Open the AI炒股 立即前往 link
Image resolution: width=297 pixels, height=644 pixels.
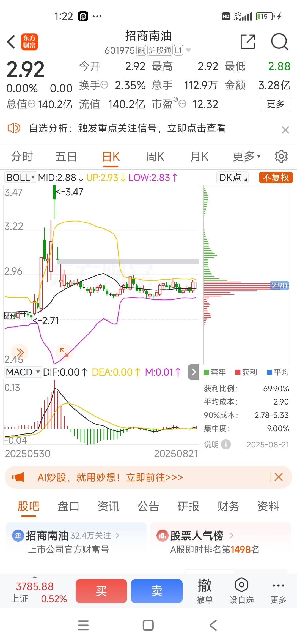click(x=110, y=477)
